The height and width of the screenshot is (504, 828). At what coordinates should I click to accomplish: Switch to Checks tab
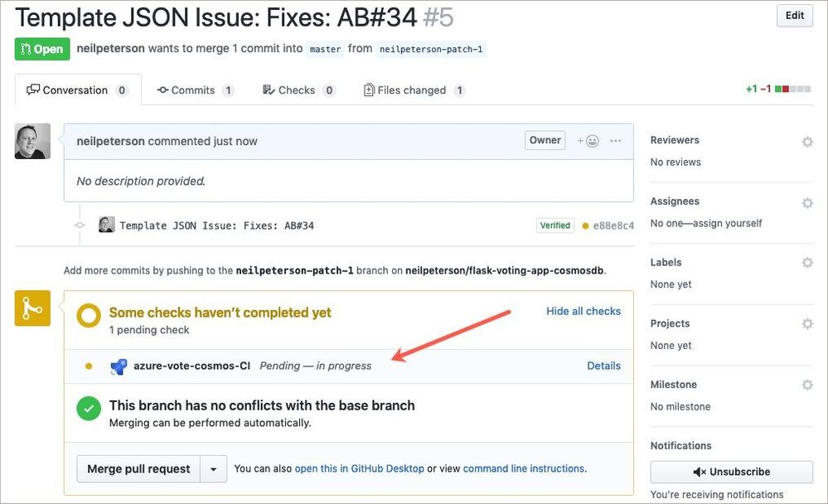coord(299,90)
